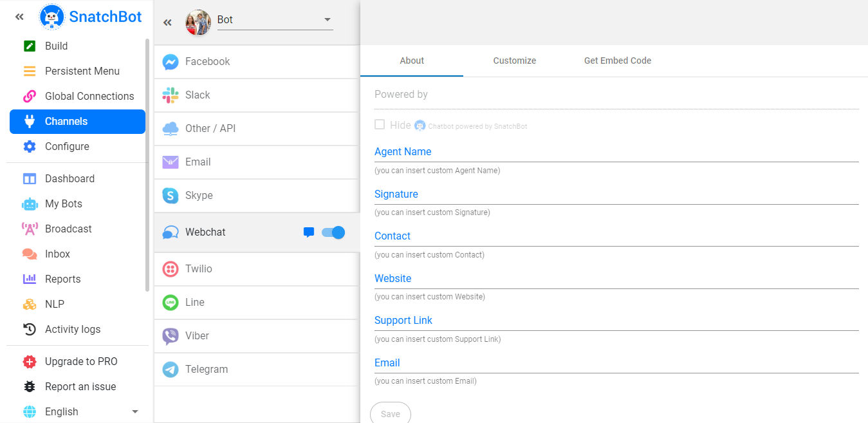Image resolution: width=868 pixels, height=423 pixels.
Task: Open Upgrade to PRO link
Action: tap(80, 361)
